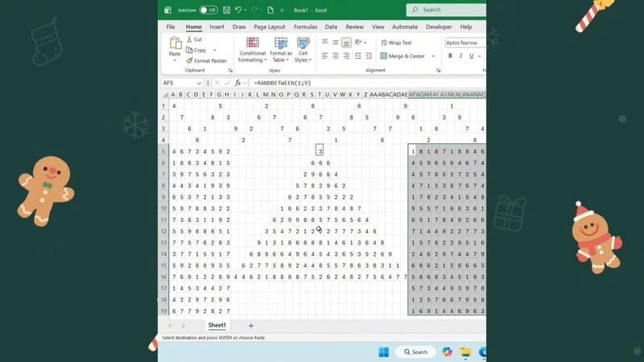
Task: Toggle the AutoSave switch
Action: click(x=208, y=10)
